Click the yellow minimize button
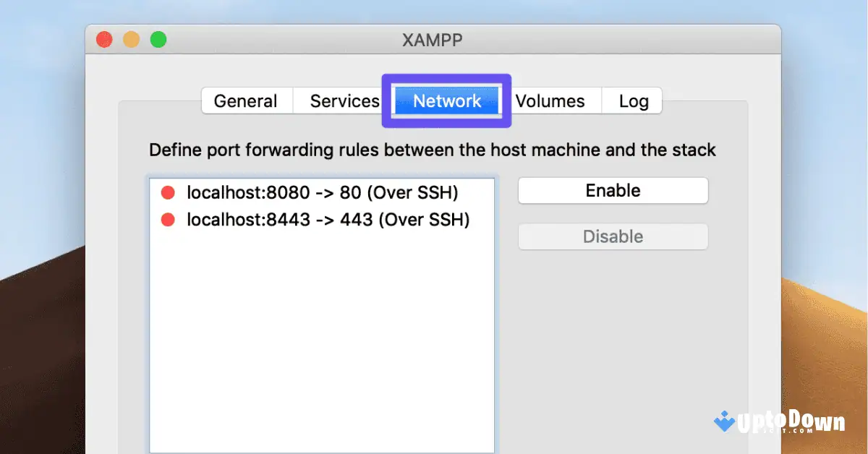868x454 pixels. tap(131, 40)
